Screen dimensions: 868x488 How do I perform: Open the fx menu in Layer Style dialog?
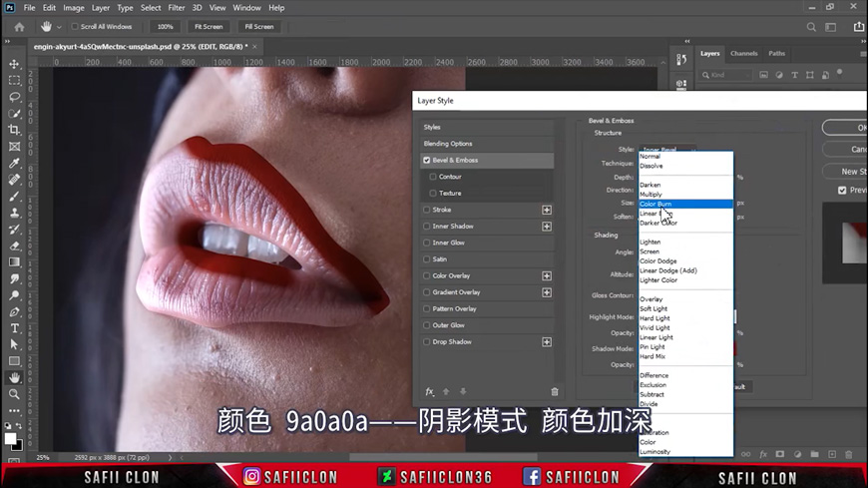(x=430, y=391)
